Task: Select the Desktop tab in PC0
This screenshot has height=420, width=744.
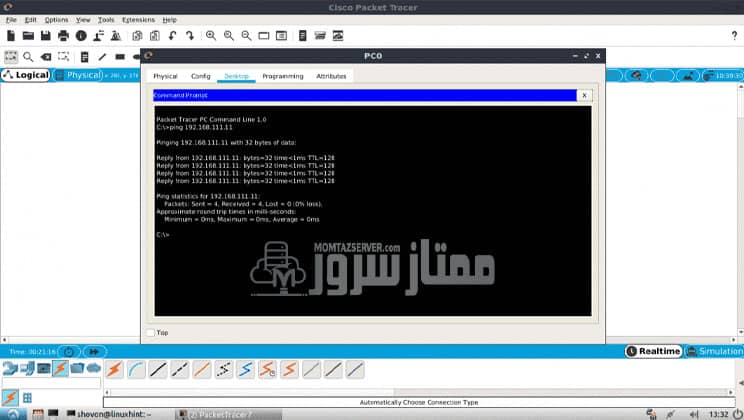Action: click(x=236, y=76)
